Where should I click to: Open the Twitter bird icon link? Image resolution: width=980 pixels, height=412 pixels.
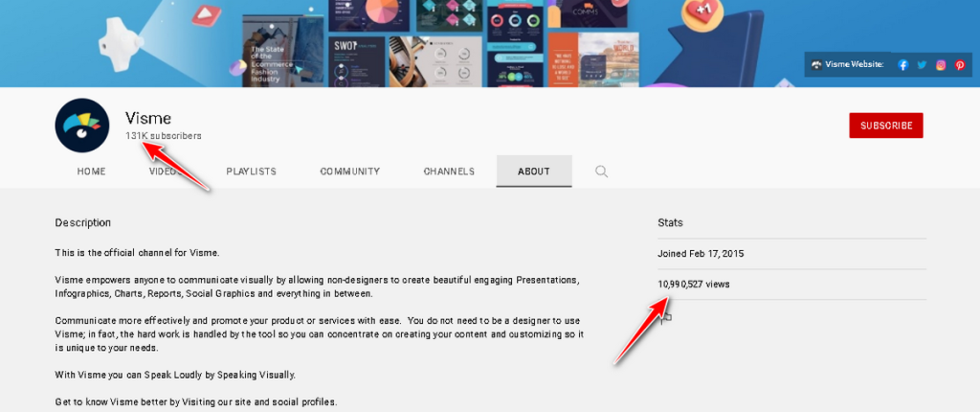922,65
